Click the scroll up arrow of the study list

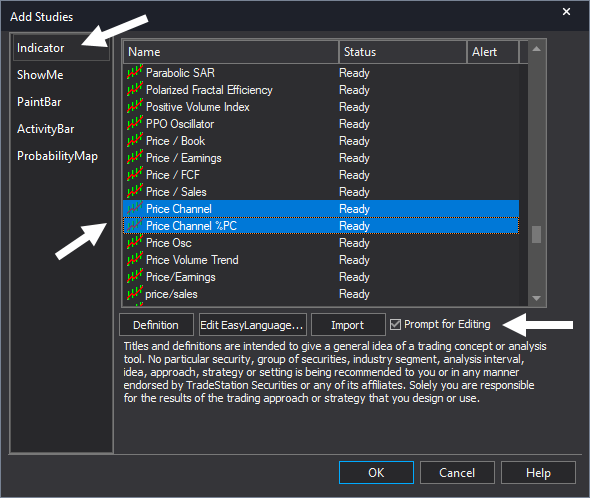click(537, 49)
